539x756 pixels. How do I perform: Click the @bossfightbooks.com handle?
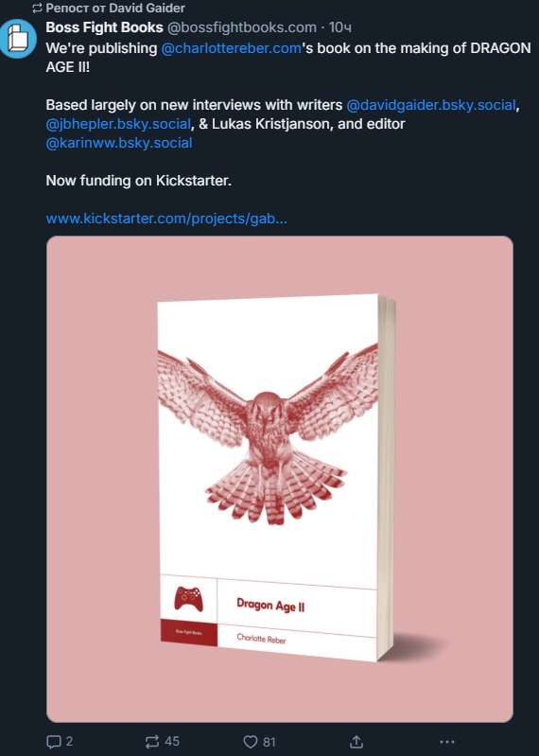242,27
